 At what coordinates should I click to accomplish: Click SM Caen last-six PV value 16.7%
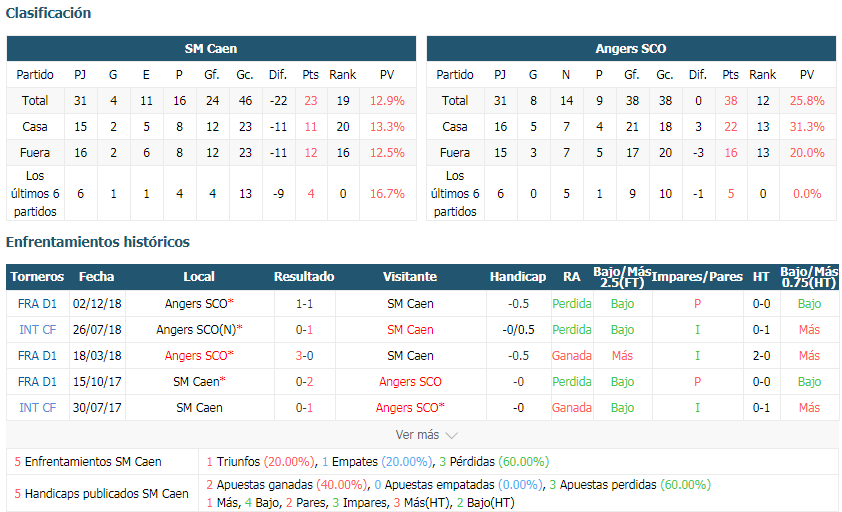click(x=387, y=193)
